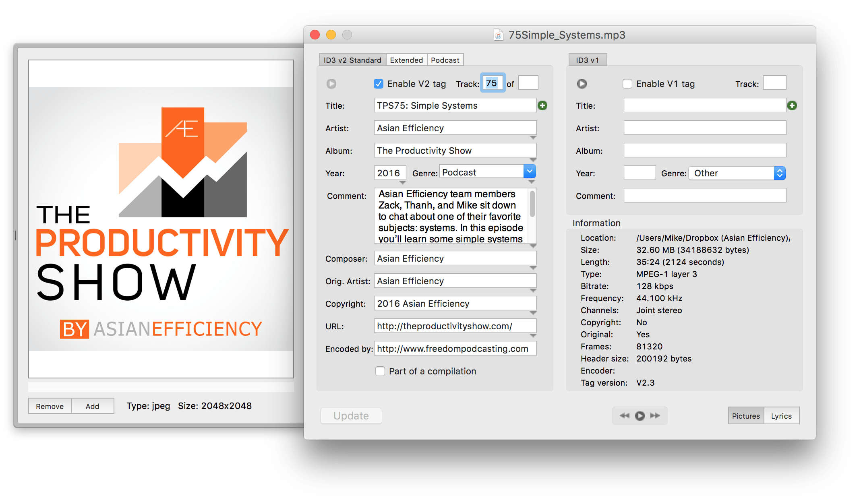Click the play button in ID3 v2 section
861x504 pixels.
pyautogui.click(x=332, y=84)
